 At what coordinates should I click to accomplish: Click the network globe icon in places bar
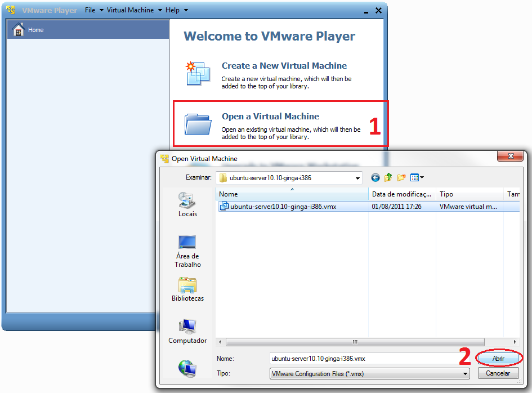pos(187,369)
